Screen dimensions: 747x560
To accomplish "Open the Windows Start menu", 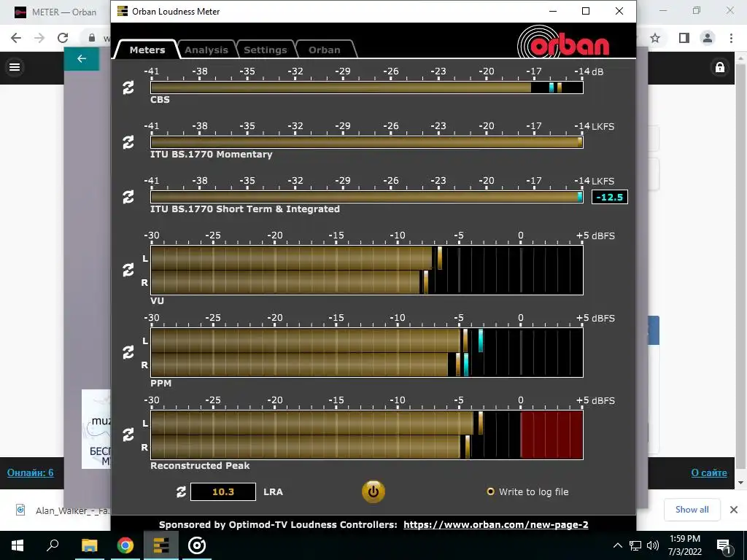I will tap(18, 545).
